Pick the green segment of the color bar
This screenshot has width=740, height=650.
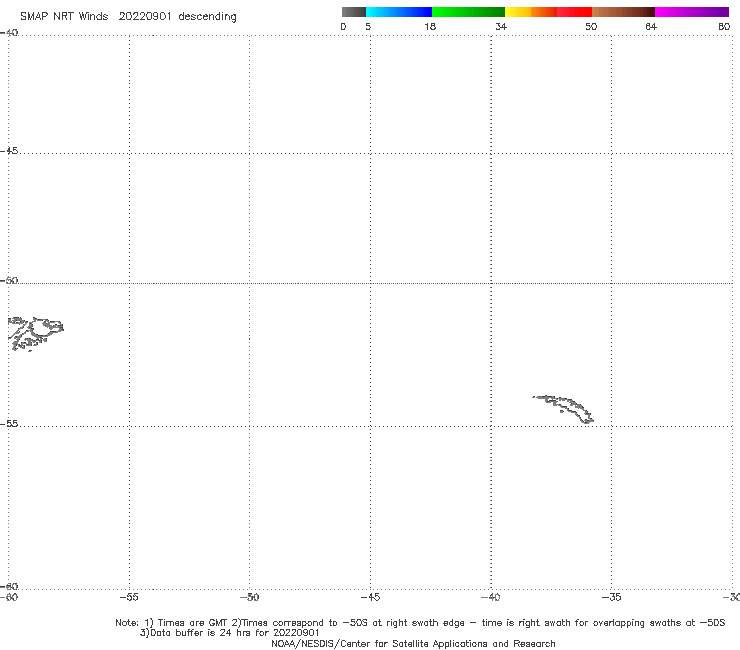point(468,12)
